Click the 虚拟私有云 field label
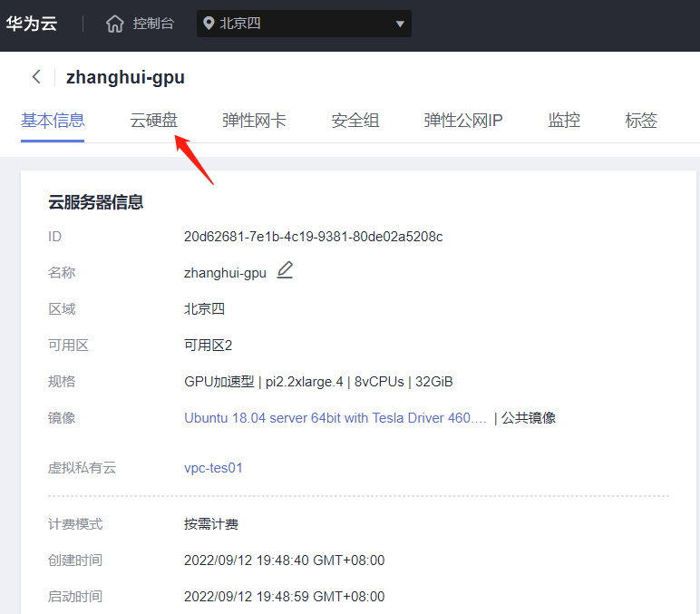Screen dimensions: 700x614 pos(83,468)
